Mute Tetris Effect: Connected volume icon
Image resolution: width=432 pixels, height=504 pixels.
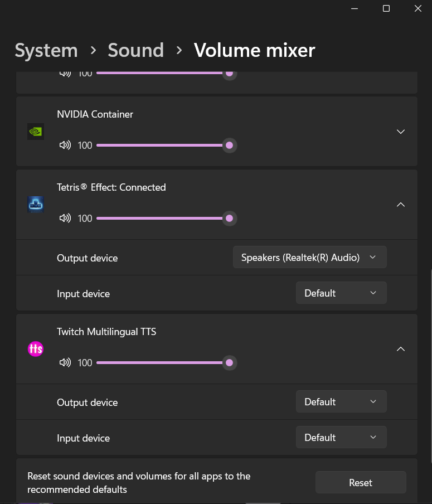(65, 218)
